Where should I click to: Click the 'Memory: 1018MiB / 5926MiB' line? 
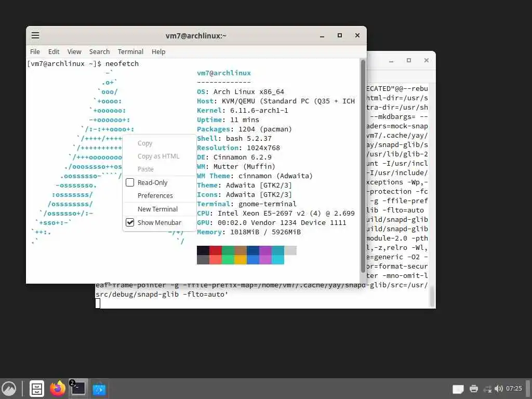pos(249,232)
